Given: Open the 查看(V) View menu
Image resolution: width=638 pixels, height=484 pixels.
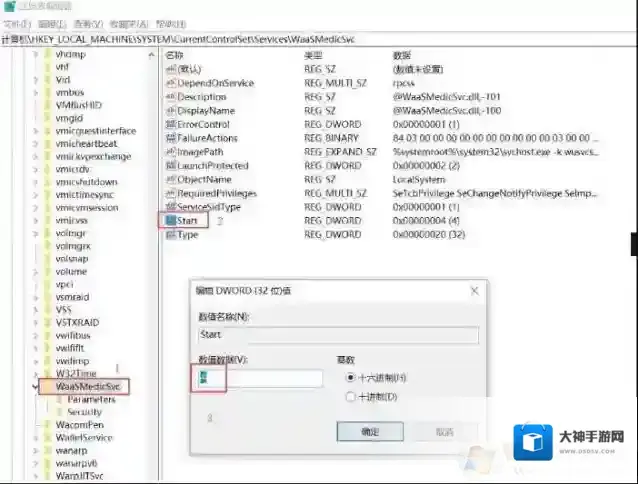Looking at the screenshot, I should (x=88, y=24).
